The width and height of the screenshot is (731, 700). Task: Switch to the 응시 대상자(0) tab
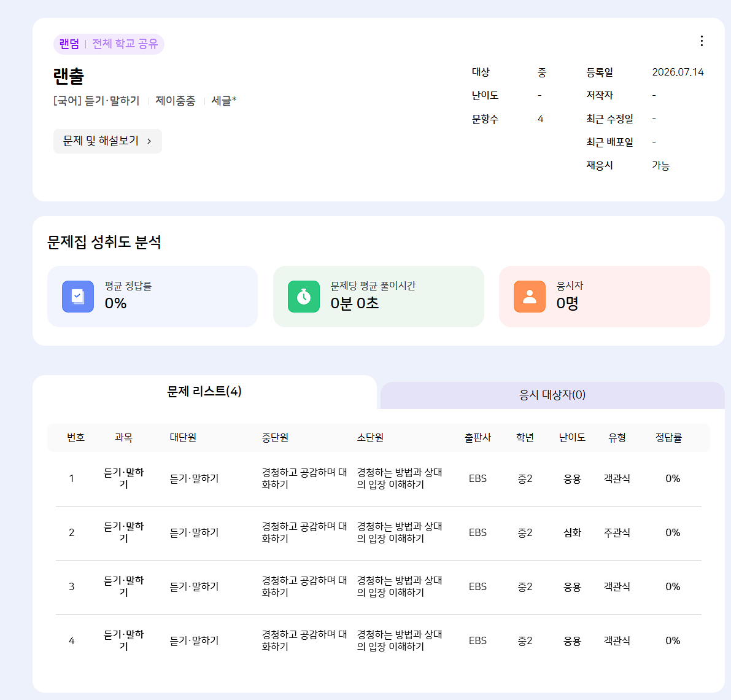click(x=552, y=395)
